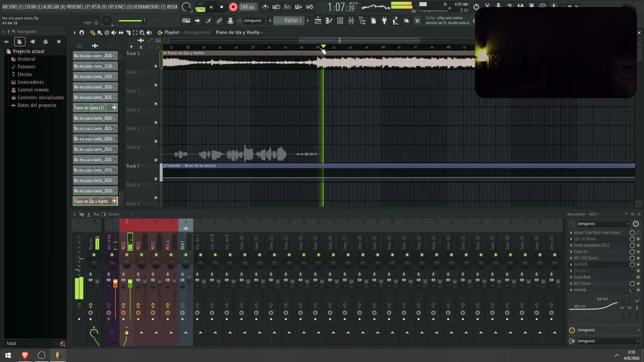Expand Fruity parametric EQ 2 slot arrow
The width and height of the screenshot is (644, 362).
click(571, 245)
